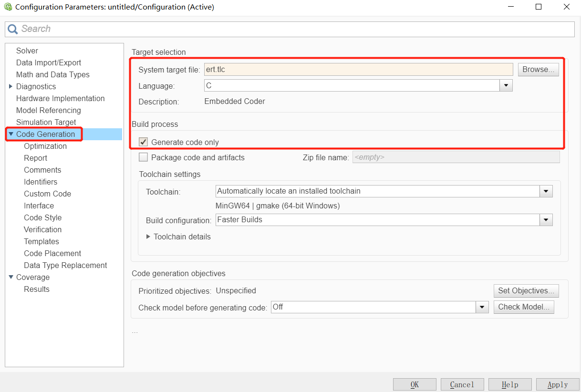Open the Optimization subpane

[45, 146]
